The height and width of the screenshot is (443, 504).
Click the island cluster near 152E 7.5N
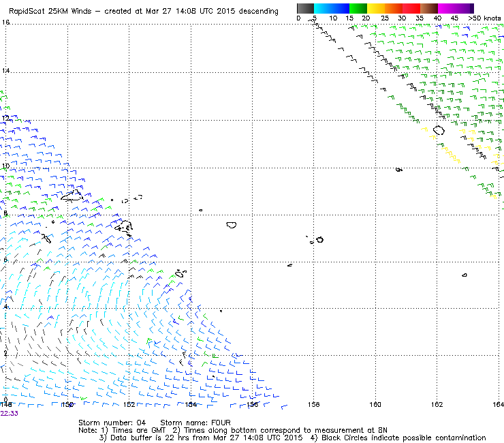[x=124, y=226]
